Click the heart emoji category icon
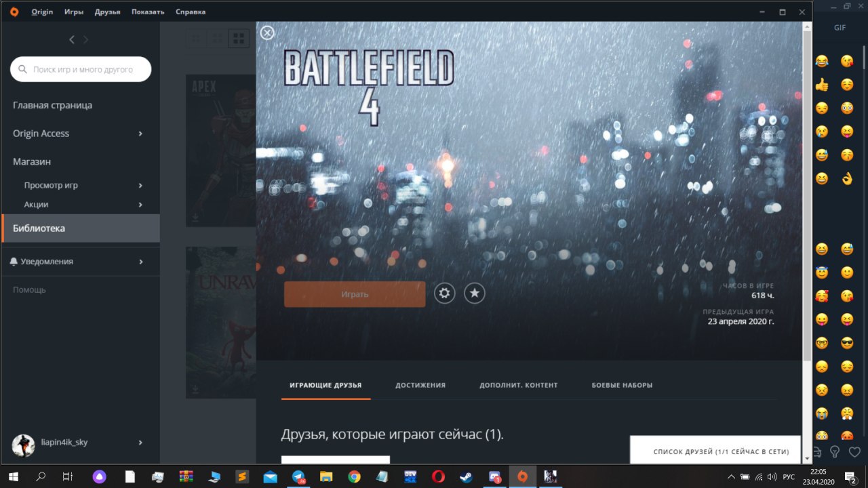Image resolution: width=868 pixels, height=488 pixels. tap(854, 451)
